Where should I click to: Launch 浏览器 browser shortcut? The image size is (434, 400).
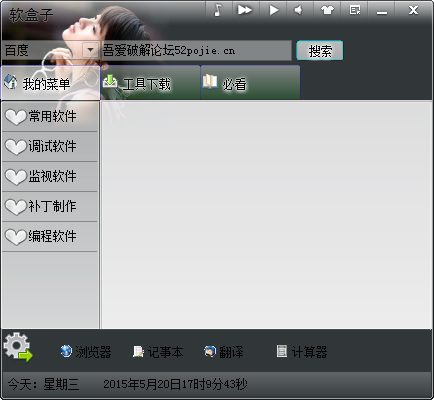(x=86, y=352)
